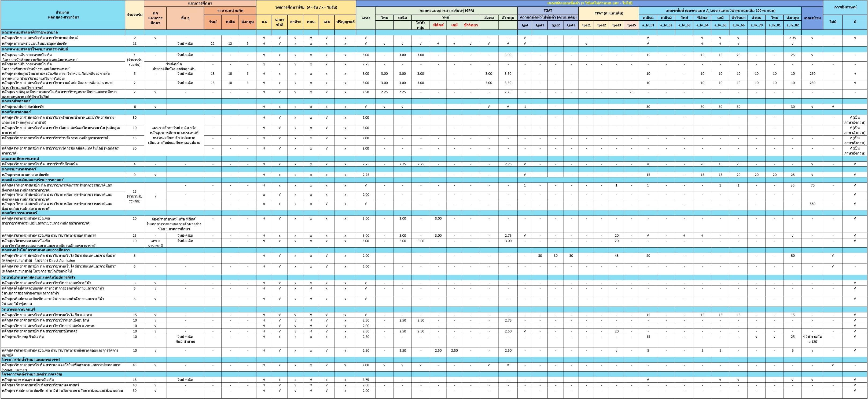The width and height of the screenshot is (868, 399).
Task: Click the หลักสูตรพยาบาลศาสตรบัณฑิต program cell
Action: [25, 175]
